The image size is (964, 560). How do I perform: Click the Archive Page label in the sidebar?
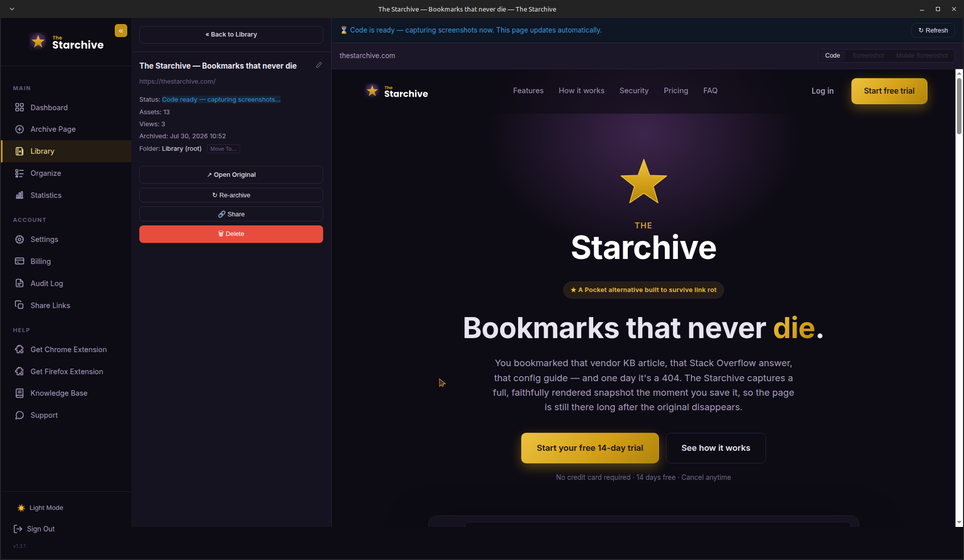click(x=53, y=129)
